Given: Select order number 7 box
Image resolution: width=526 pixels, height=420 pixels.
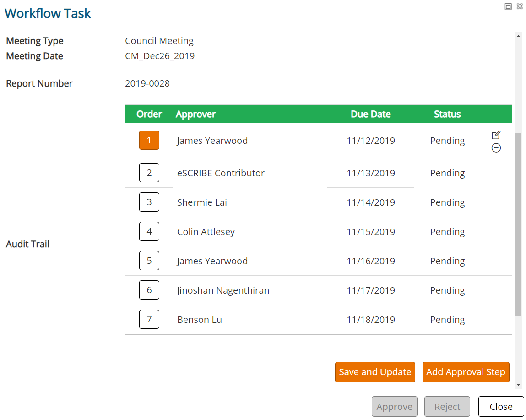Looking at the screenshot, I should pyautogui.click(x=149, y=319).
